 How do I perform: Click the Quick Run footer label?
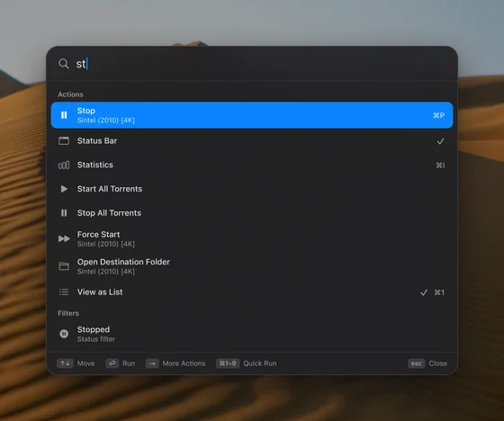[260, 363]
